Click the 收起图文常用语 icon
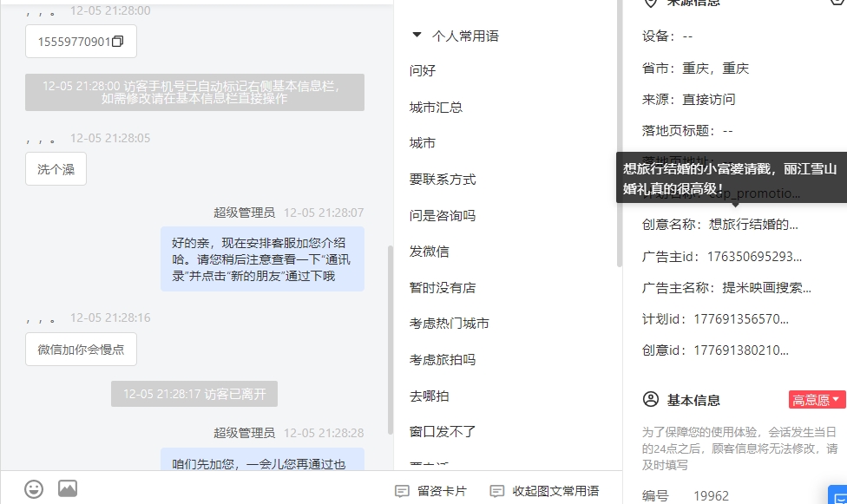 (x=497, y=491)
